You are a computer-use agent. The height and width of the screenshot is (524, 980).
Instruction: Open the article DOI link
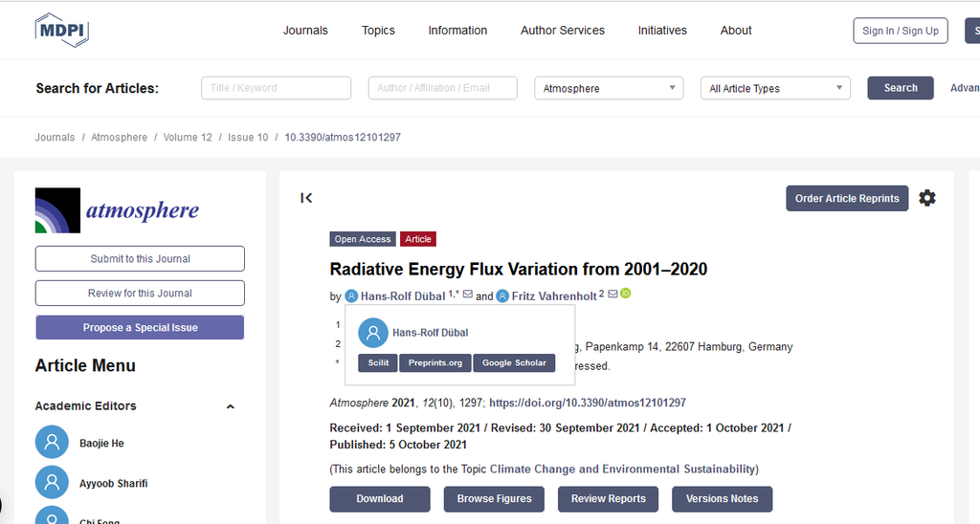(587, 403)
